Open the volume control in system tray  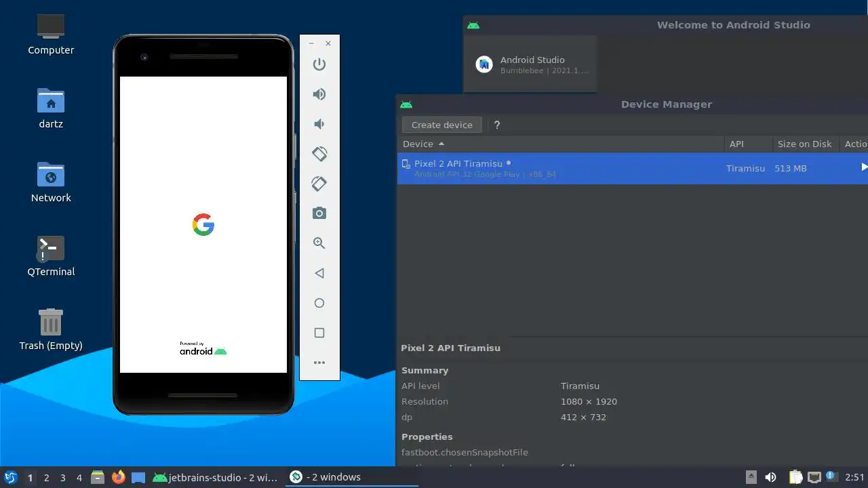770,477
